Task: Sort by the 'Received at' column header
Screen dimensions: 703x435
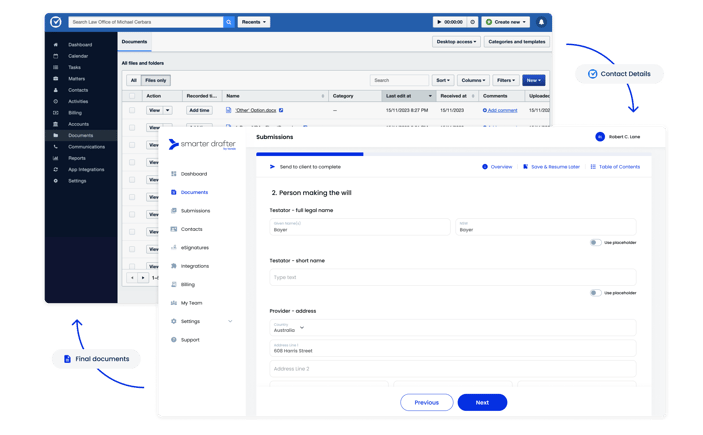Action: coord(457,96)
